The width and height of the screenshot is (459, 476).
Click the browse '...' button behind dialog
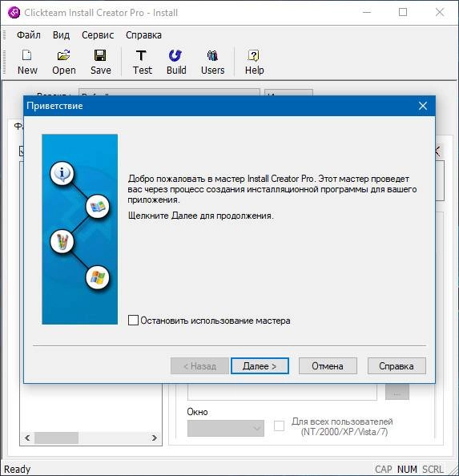pos(397,392)
